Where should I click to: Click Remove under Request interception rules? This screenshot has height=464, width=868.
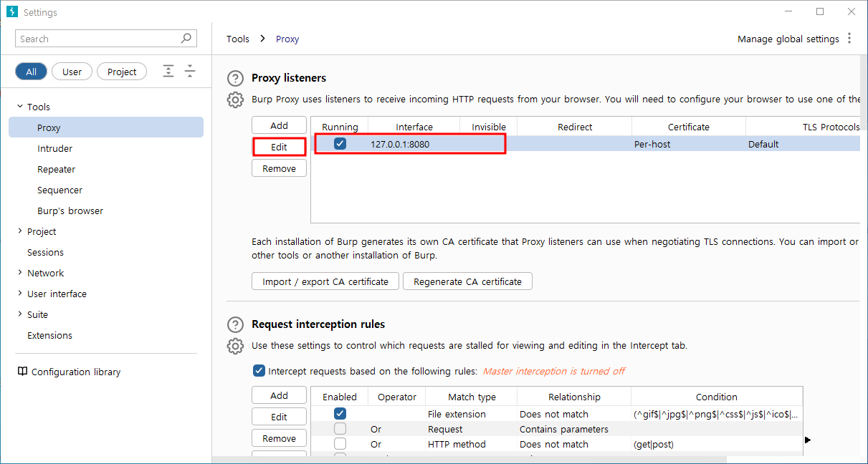279,438
